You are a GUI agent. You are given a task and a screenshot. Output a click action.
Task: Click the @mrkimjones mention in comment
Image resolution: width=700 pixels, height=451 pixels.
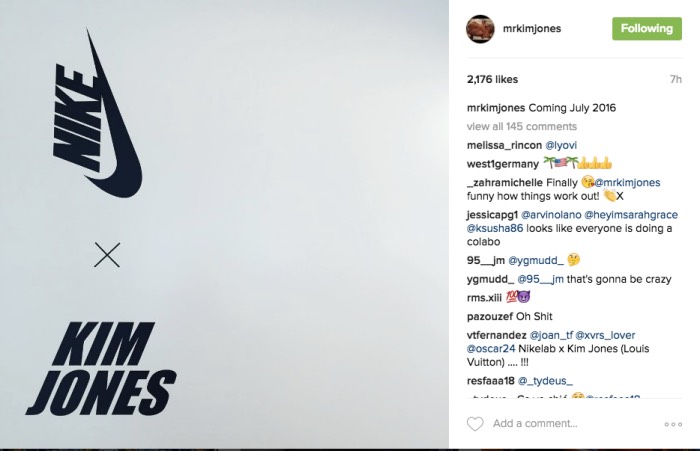click(627, 183)
